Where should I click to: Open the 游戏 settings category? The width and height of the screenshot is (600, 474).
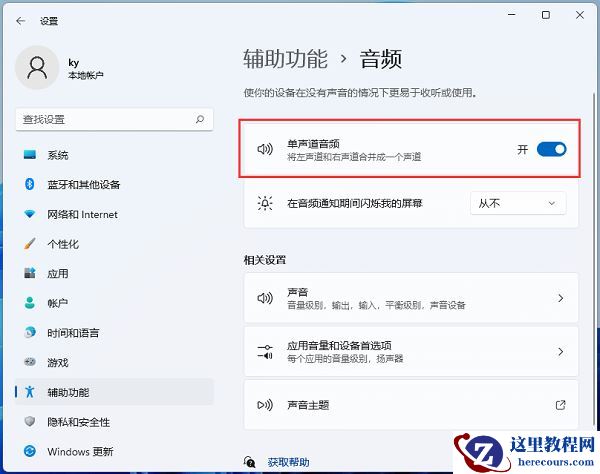tap(114, 362)
